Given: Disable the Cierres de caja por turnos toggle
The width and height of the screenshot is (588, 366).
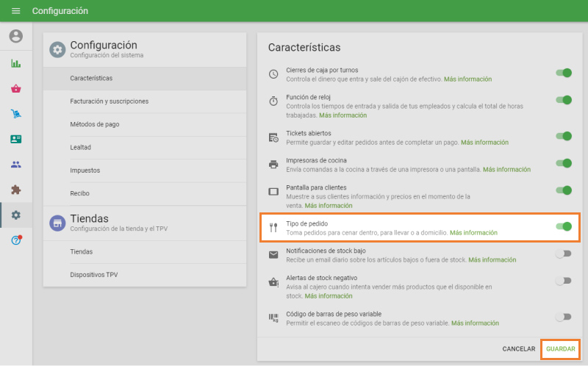Looking at the screenshot, I should (x=564, y=73).
